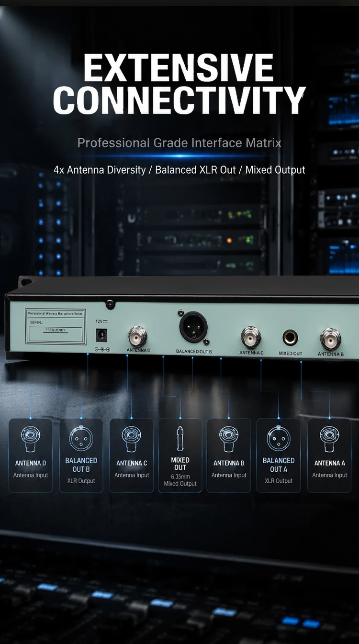Click the ANTENNA A card connector icon
The height and width of the screenshot is (644, 359).
coord(330,440)
